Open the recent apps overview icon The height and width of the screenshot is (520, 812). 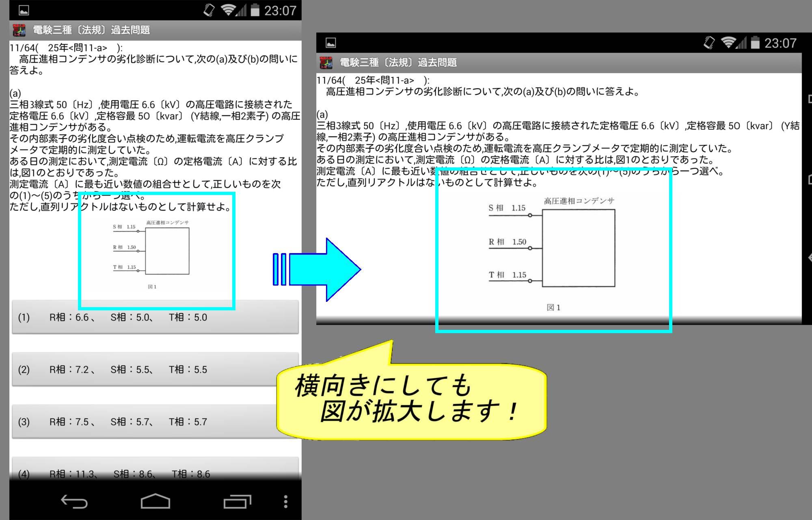point(237,501)
